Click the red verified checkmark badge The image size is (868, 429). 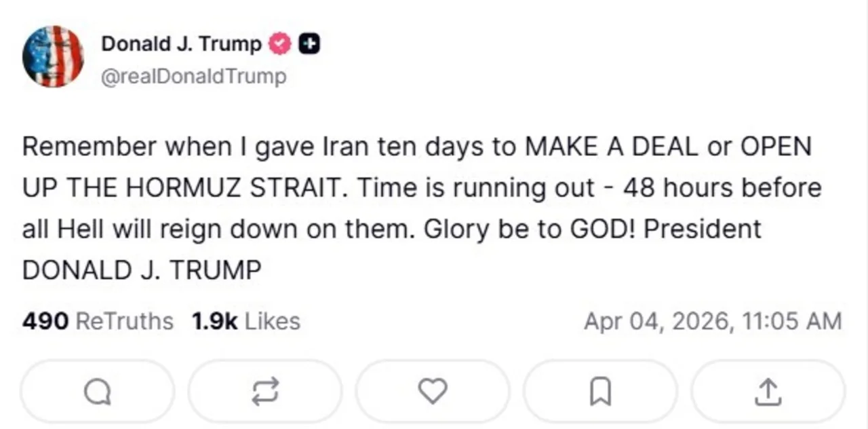point(281,44)
